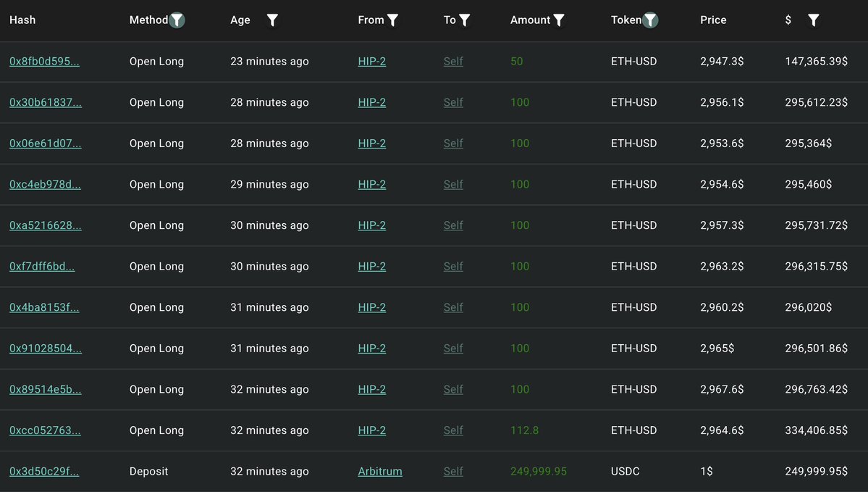Open transaction hash 0xcc052763...
Viewport: 868px width, 492px height.
[45, 430]
